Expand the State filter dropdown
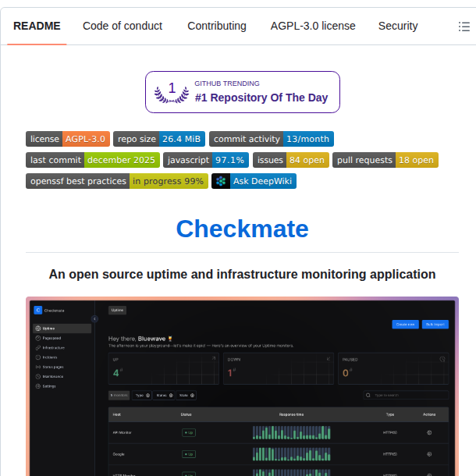Screen dimensions: 476x476 [187, 396]
